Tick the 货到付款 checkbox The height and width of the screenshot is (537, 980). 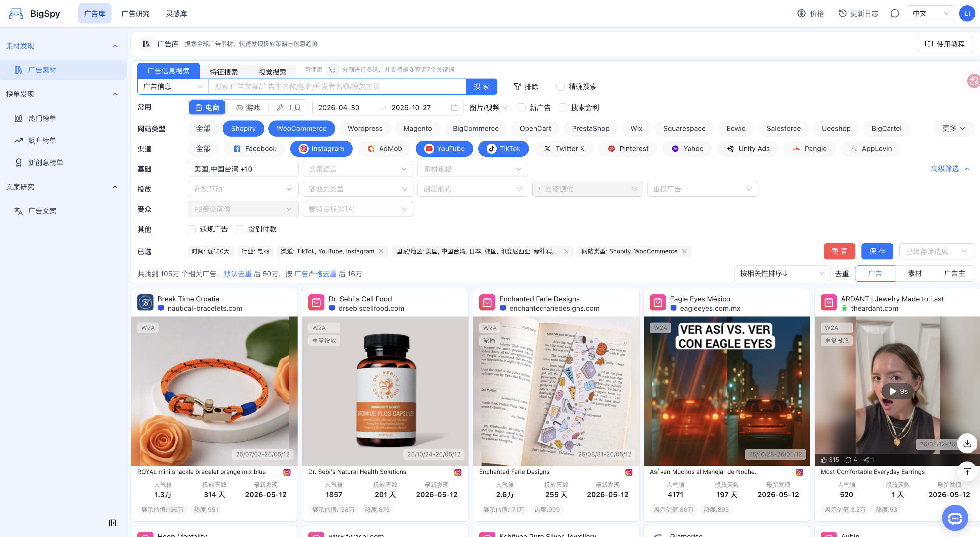pyautogui.click(x=240, y=229)
